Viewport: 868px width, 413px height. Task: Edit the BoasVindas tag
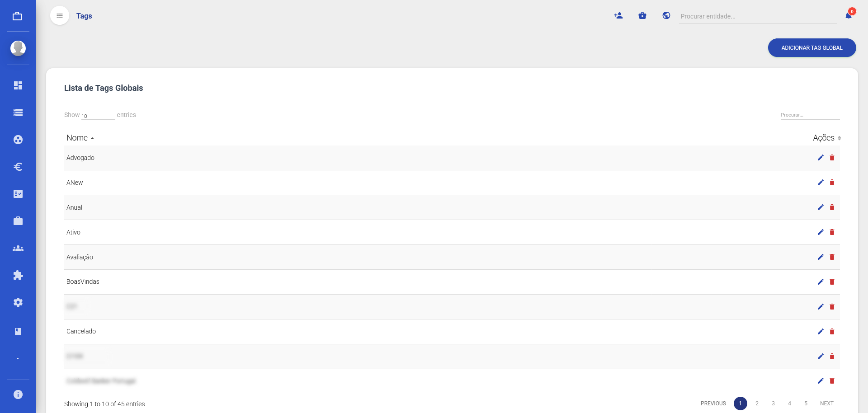[821, 282]
